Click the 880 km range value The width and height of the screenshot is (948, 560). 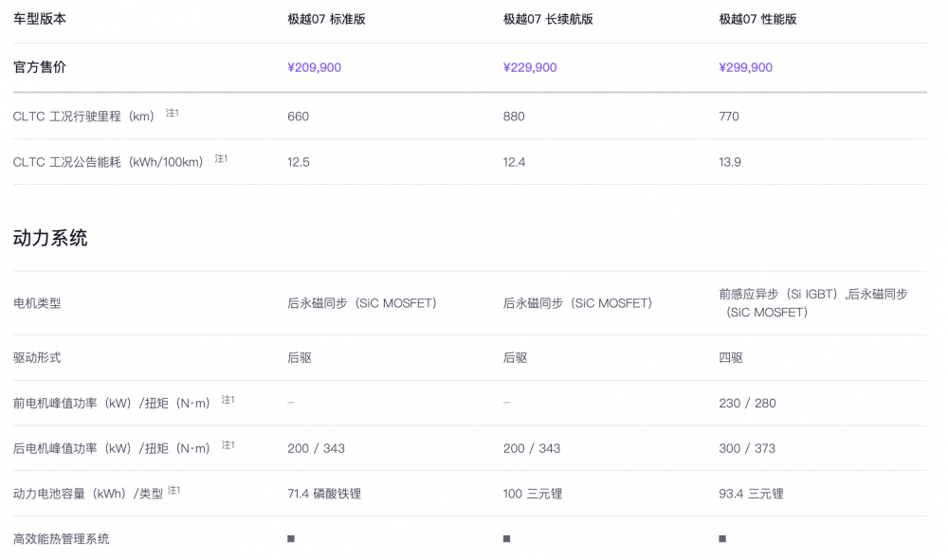[514, 117]
